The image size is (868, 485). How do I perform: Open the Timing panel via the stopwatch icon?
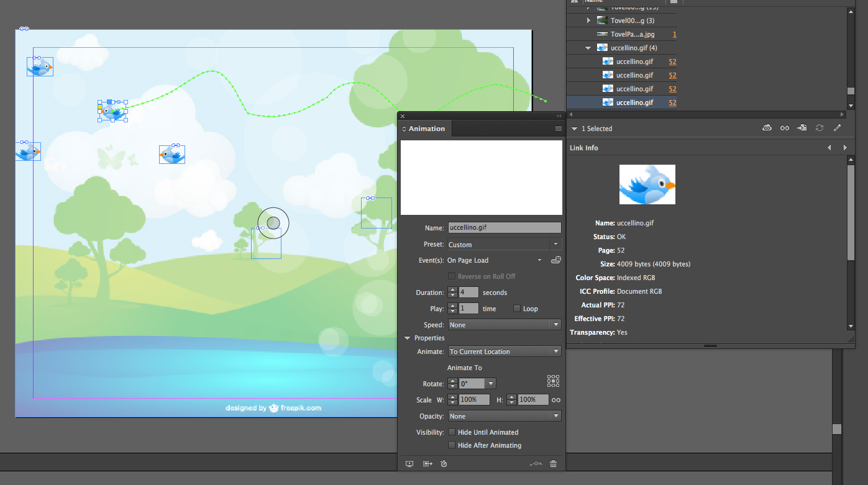(x=444, y=463)
